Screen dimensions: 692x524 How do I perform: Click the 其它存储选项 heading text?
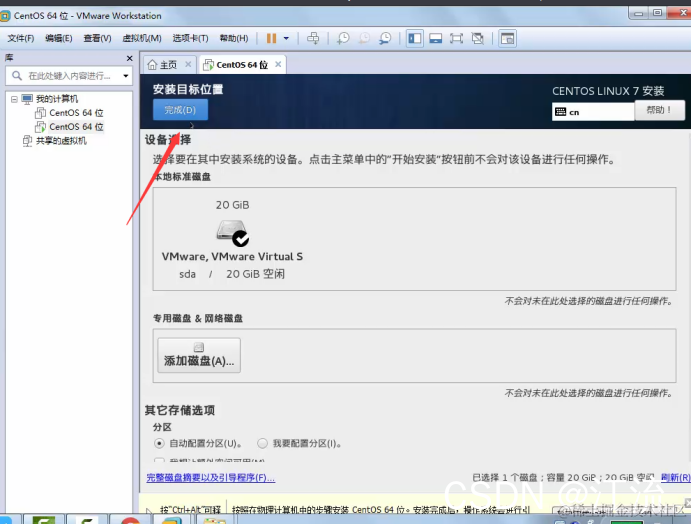point(180,411)
